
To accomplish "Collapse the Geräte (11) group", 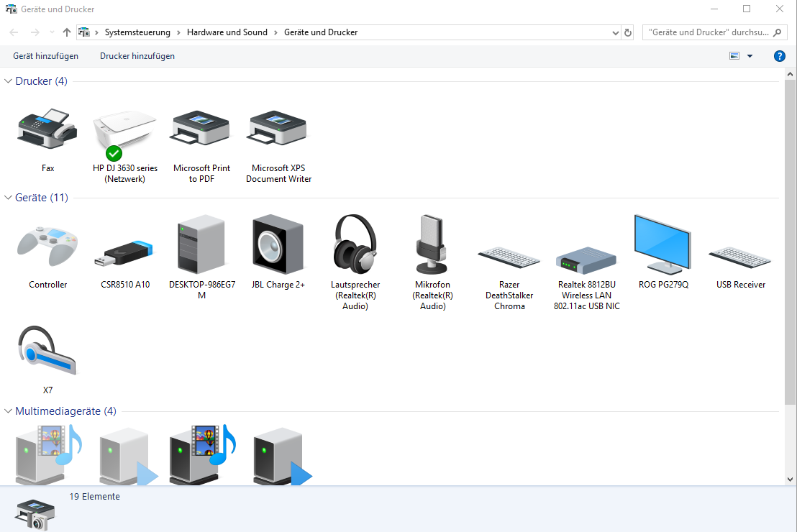I will pos(8,198).
